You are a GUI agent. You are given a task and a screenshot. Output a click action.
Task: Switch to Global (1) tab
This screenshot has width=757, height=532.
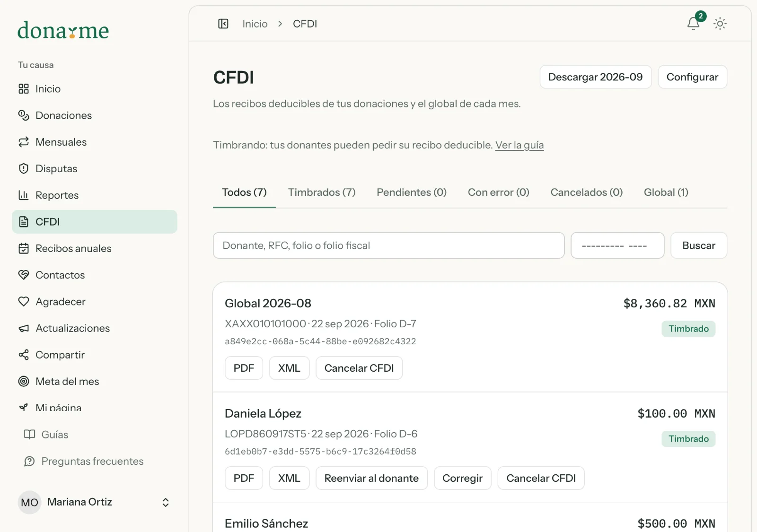point(666,192)
